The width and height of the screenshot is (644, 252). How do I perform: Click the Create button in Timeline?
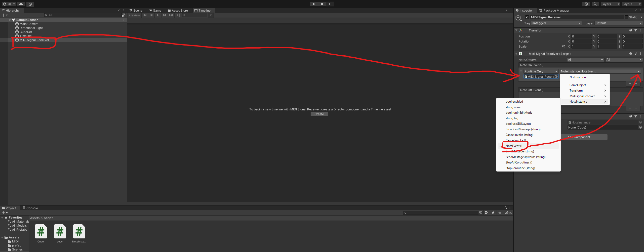tap(319, 114)
